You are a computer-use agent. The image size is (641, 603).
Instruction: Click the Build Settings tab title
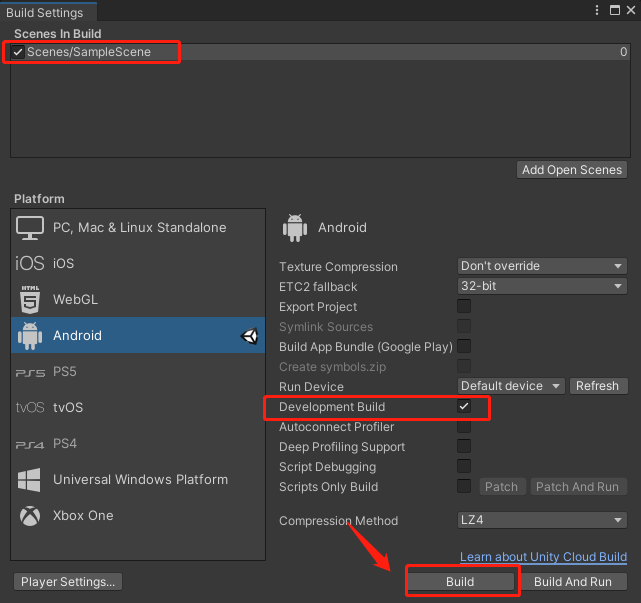click(x=48, y=12)
